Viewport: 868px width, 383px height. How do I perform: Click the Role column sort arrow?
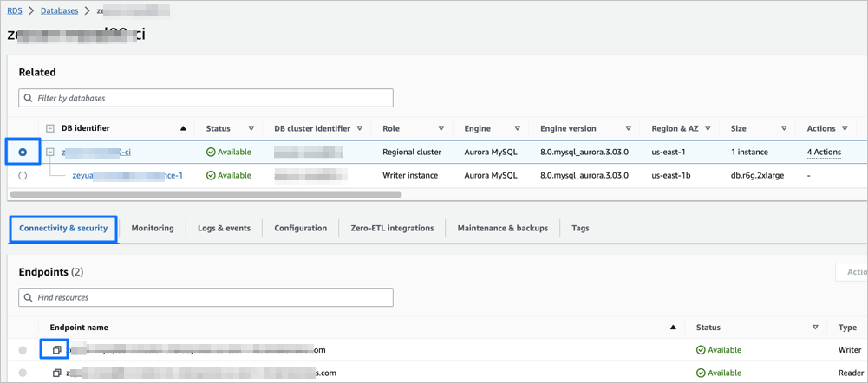441,129
